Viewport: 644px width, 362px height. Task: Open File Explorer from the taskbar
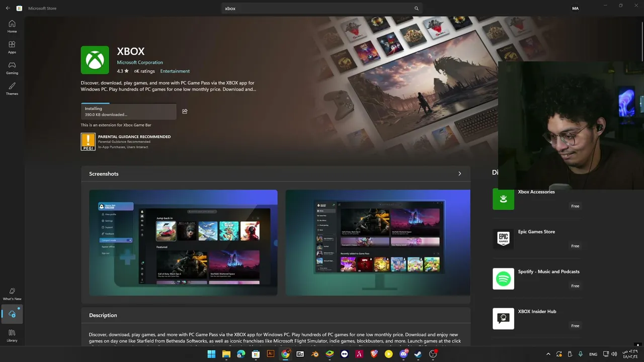click(226, 354)
